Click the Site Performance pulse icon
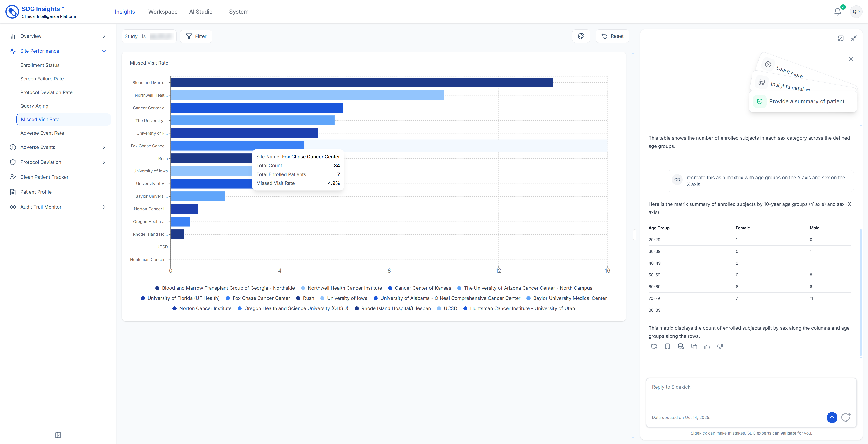This screenshot has height=444, width=868. 13,51
